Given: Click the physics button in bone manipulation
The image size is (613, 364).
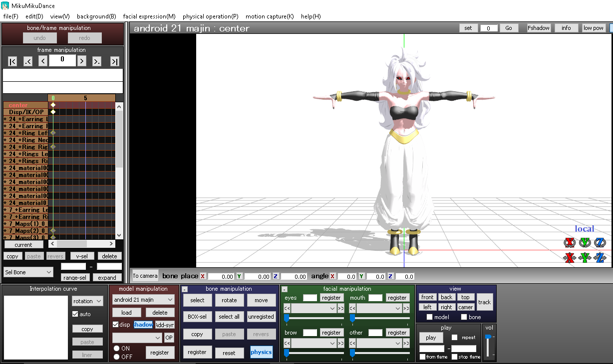Looking at the screenshot, I should (x=262, y=352).
